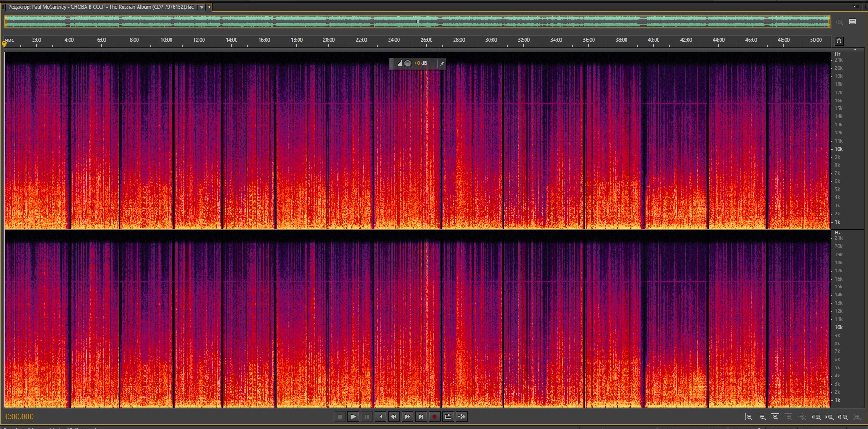Close the Paul McCartney flac editor tab
The image size is (868, 429).
(209, 7)
